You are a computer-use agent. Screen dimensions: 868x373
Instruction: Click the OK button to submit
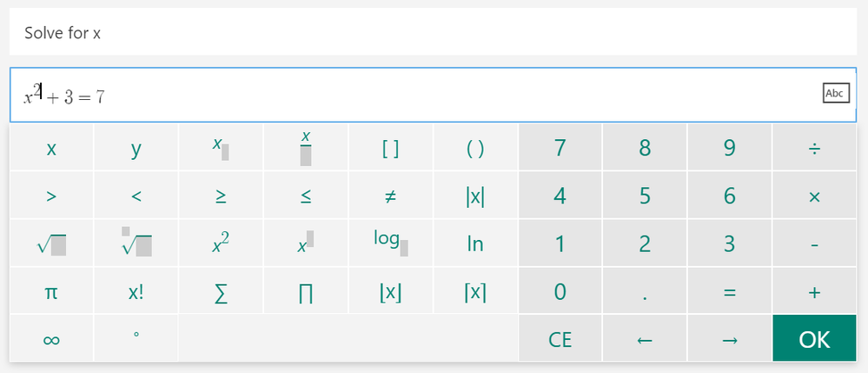[814, 338]
